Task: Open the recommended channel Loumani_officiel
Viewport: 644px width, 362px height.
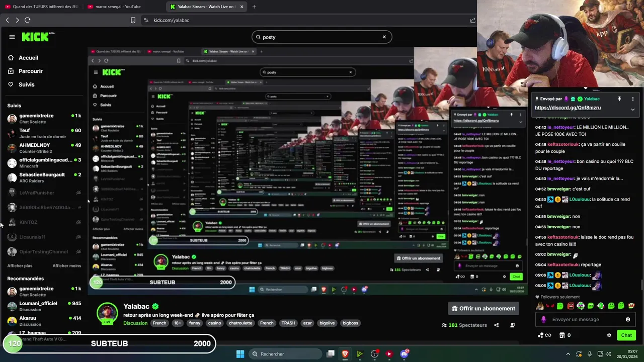Action: click(x=44, y=306)
